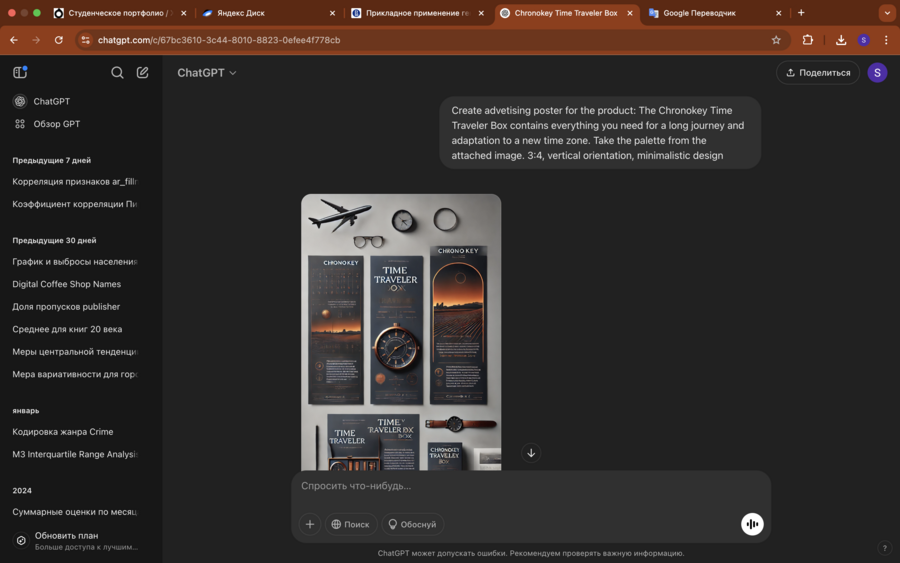
Task: Click the Спросить что-нибудь message field
Action: point(531,486)
